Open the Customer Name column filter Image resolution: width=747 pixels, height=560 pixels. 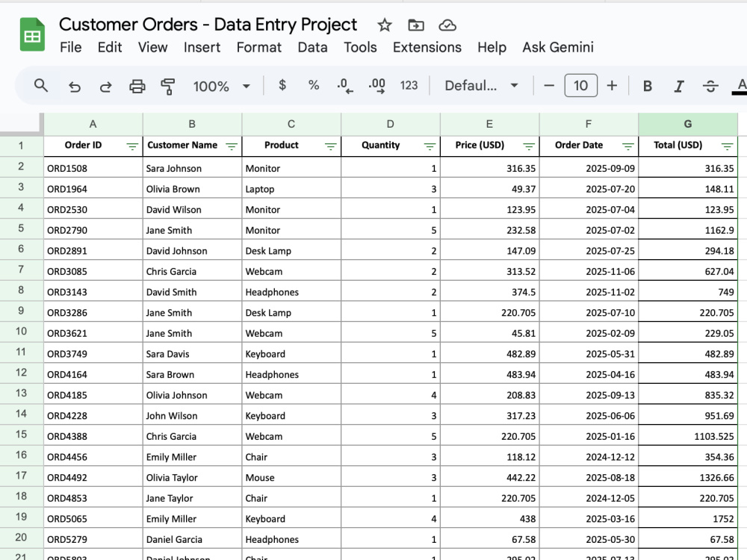232,146
